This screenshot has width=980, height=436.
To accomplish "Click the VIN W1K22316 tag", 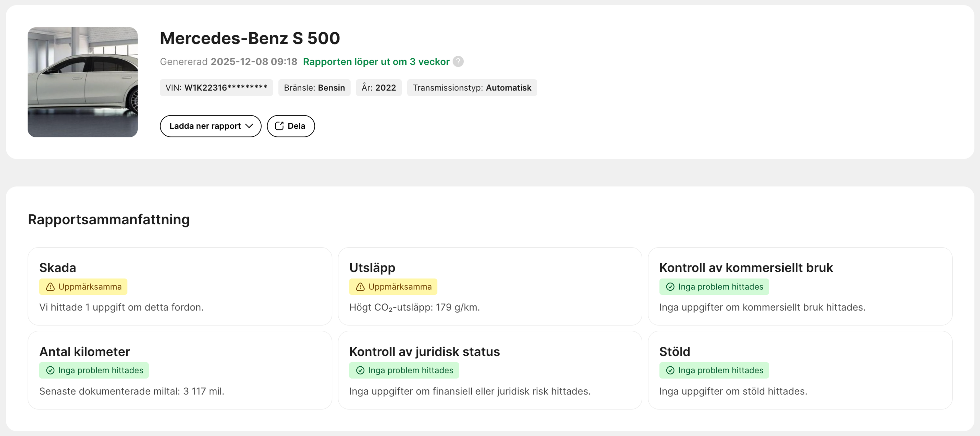I will [x=216, y=87].
